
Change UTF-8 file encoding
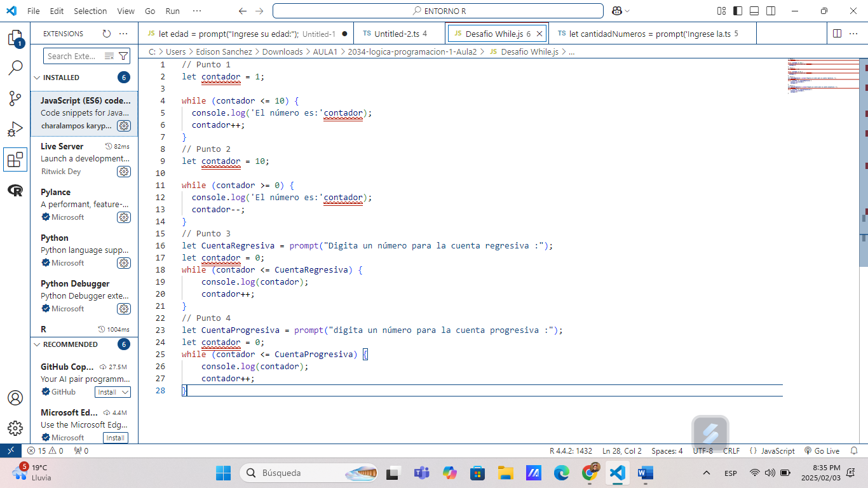[703, 451]
